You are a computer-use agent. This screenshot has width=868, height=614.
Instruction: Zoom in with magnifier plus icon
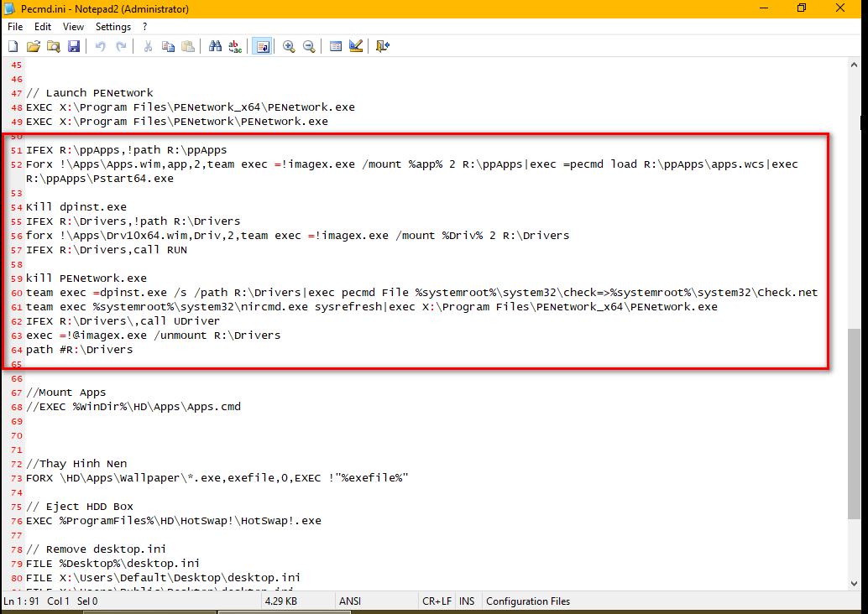[x=289, y=46]
